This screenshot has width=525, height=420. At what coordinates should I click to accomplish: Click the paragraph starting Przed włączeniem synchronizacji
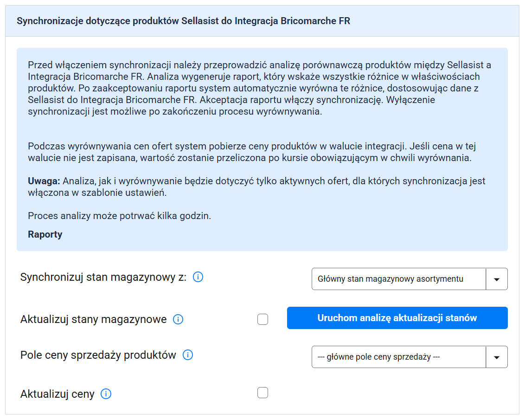tap(259, 88)
